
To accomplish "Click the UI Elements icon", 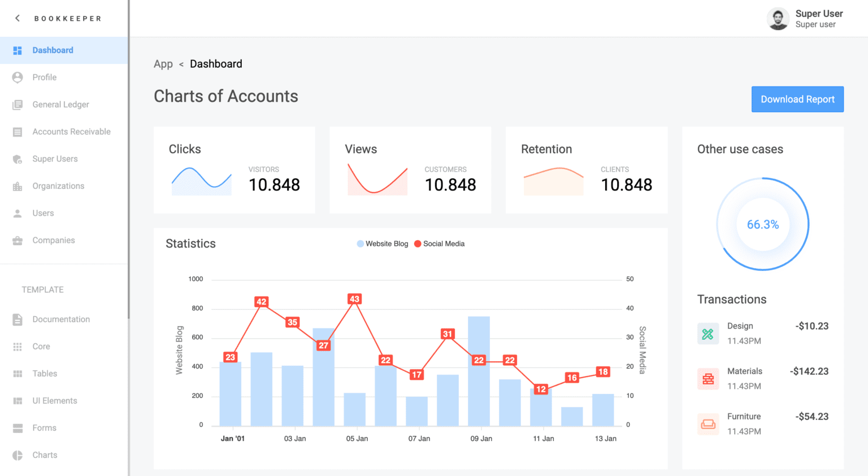I will coord(18,401).
